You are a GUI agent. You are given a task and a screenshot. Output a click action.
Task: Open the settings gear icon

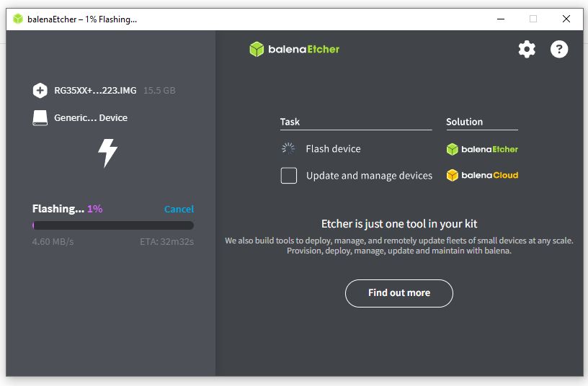point(527,50)
